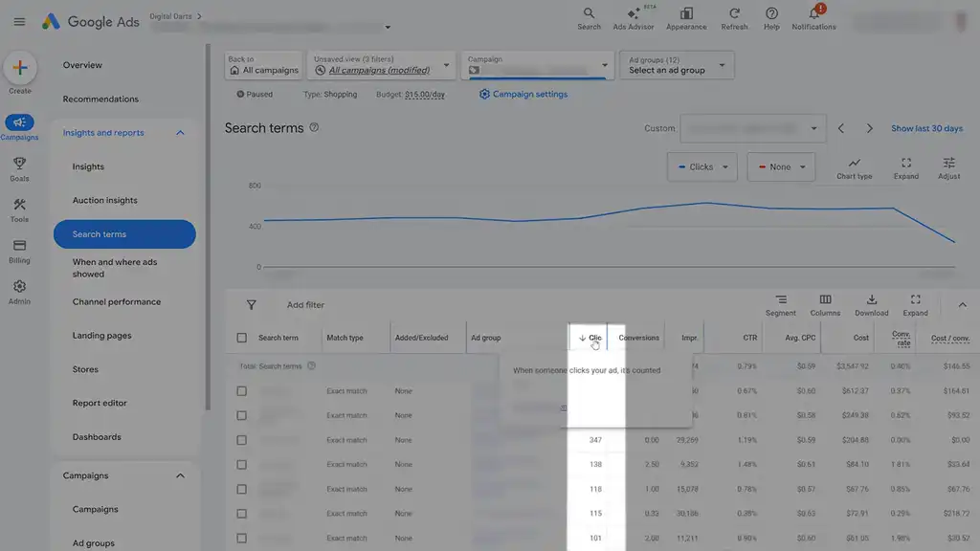980x551 pixels.
Task: Go back to All campaigns
Action: pos(263,65)
